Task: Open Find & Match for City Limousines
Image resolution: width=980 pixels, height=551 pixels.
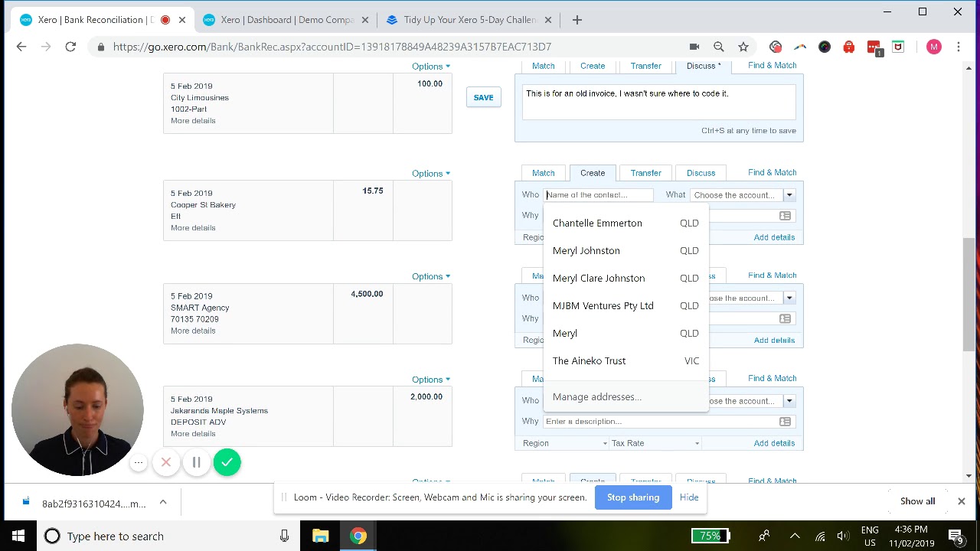Action: coord(772,65)
